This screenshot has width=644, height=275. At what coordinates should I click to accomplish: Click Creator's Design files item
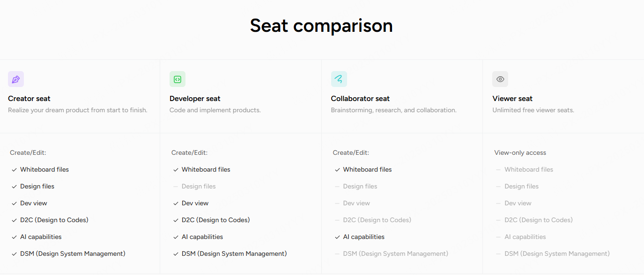point(37,186)
